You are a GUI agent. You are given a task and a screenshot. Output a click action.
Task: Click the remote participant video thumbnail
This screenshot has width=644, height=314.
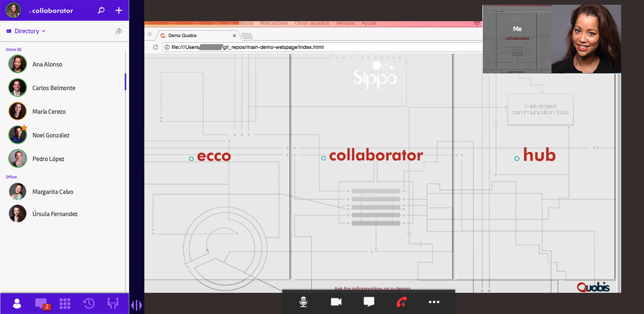click(x=586, y=39)
